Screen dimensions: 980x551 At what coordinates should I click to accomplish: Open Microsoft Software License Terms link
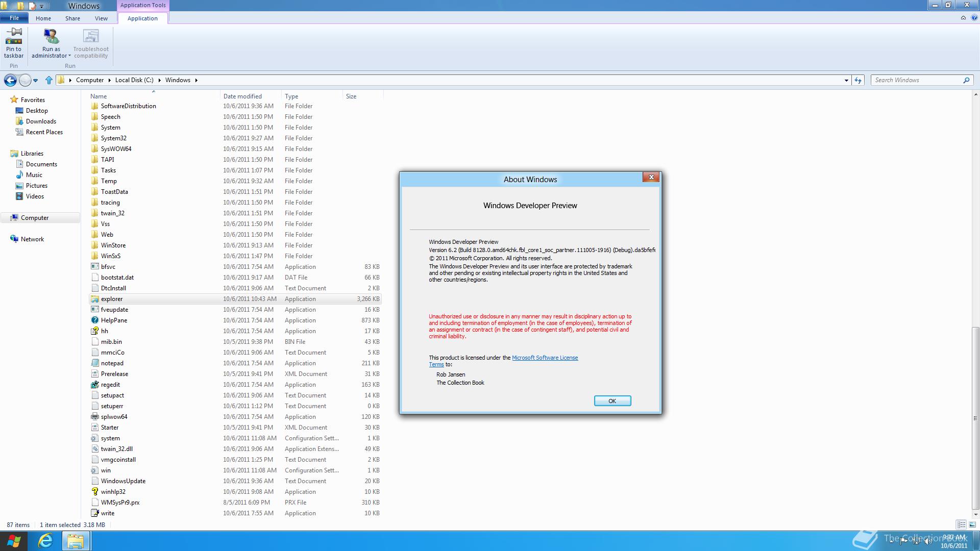pyautogui.click(x=545, y=358)
